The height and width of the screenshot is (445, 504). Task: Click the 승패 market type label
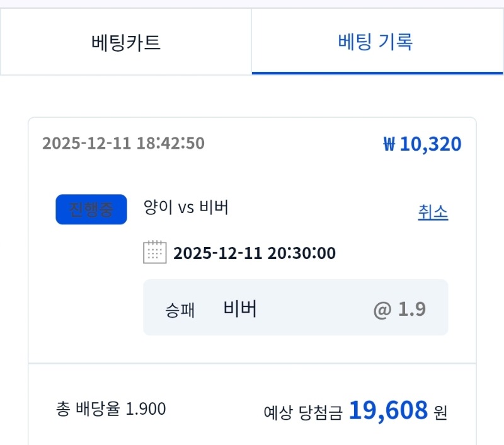pyautogui.click(x=180, y=308)
